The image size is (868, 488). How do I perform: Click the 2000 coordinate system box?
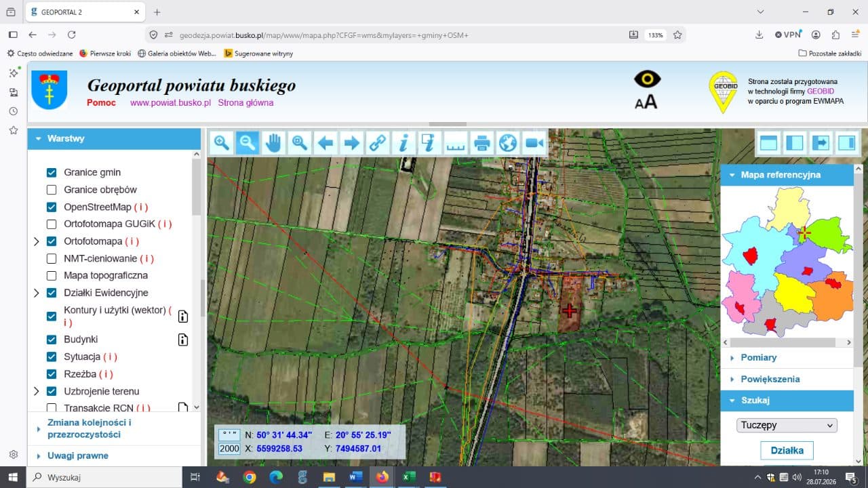(x=229, y=449)
